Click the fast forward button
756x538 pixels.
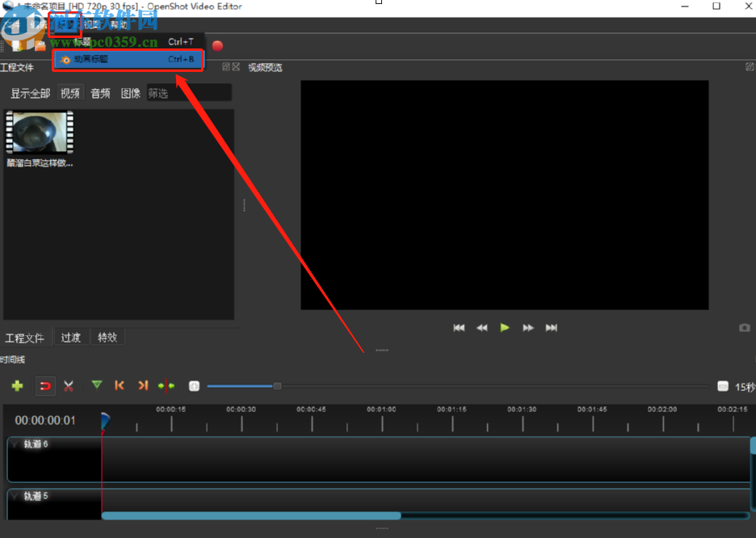pos(528,328)
